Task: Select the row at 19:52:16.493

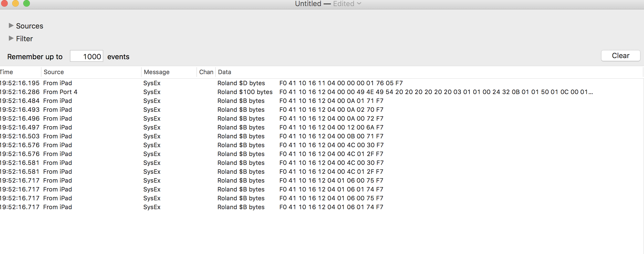Action: coord(321,110)
